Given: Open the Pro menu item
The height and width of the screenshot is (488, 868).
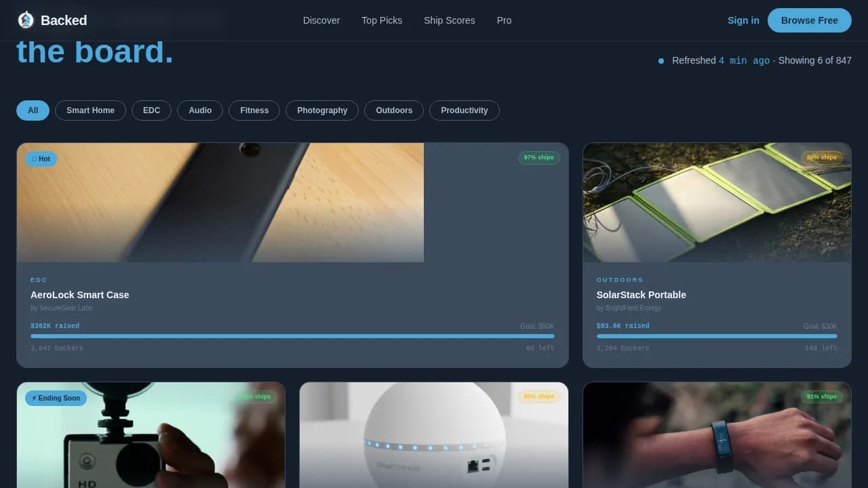Looking at the screenshot, I should 504,20.
